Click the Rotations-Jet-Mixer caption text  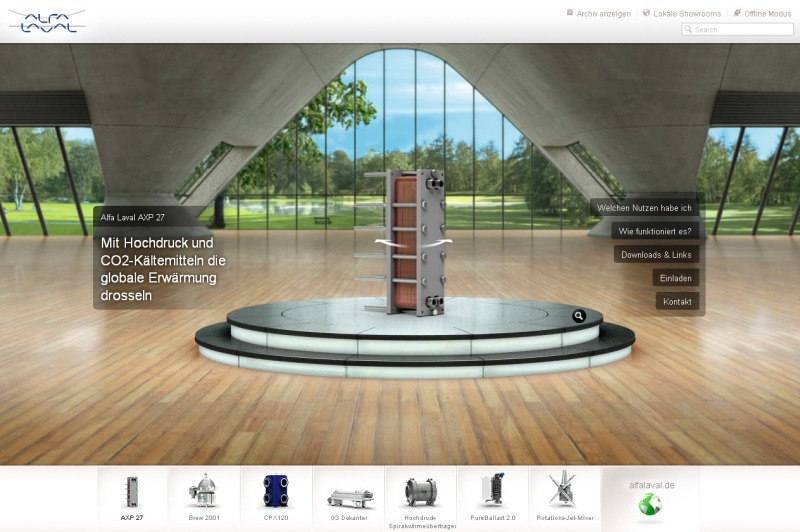click(565, 517)
